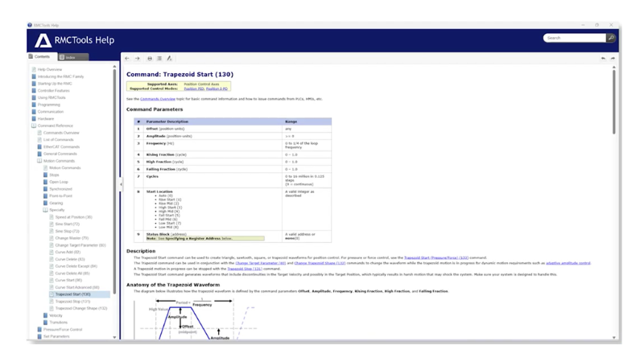Expand the Controller Features book
This screenshot has height=362, width=644.
point(34,90)
